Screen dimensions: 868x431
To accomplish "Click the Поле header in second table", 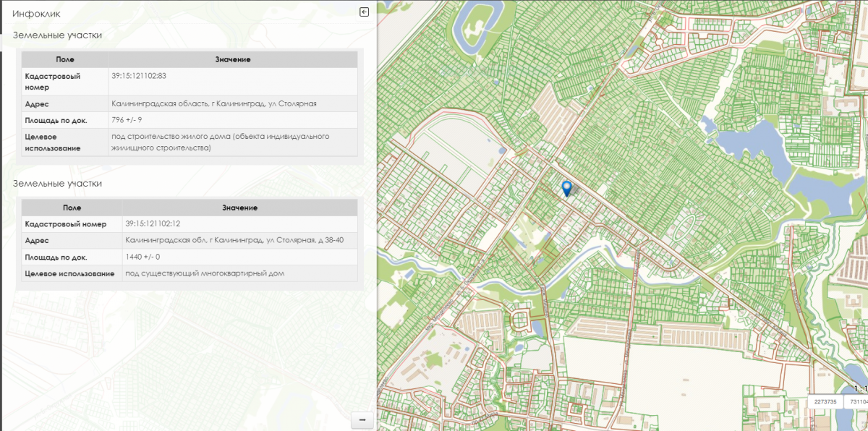I will pyautogui.click(x=72, y=208).
